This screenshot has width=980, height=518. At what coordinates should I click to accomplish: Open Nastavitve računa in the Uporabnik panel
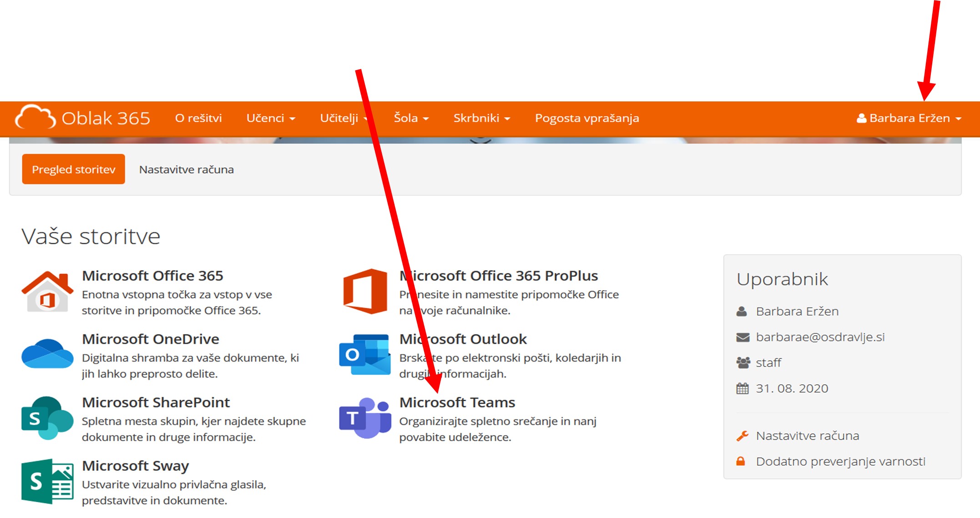pos(808,436)
